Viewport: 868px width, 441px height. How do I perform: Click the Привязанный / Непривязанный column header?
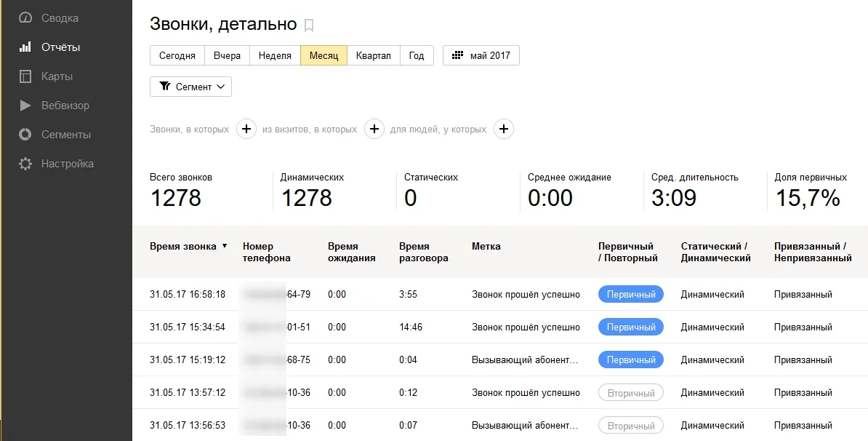(x=813, y=252)
